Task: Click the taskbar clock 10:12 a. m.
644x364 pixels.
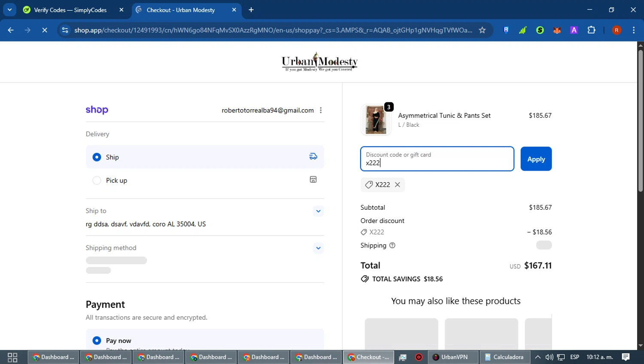Action: click(599, 357)
